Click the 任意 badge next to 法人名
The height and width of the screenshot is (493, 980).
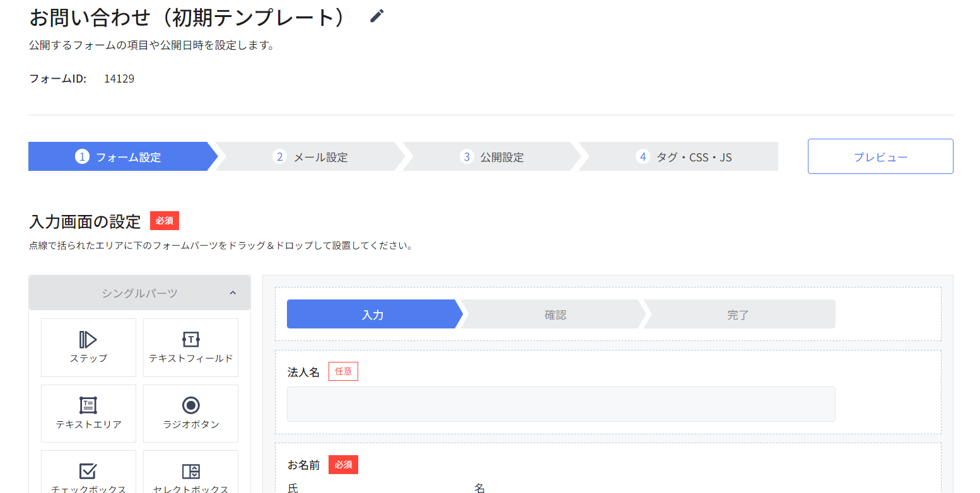coord(343,372)
